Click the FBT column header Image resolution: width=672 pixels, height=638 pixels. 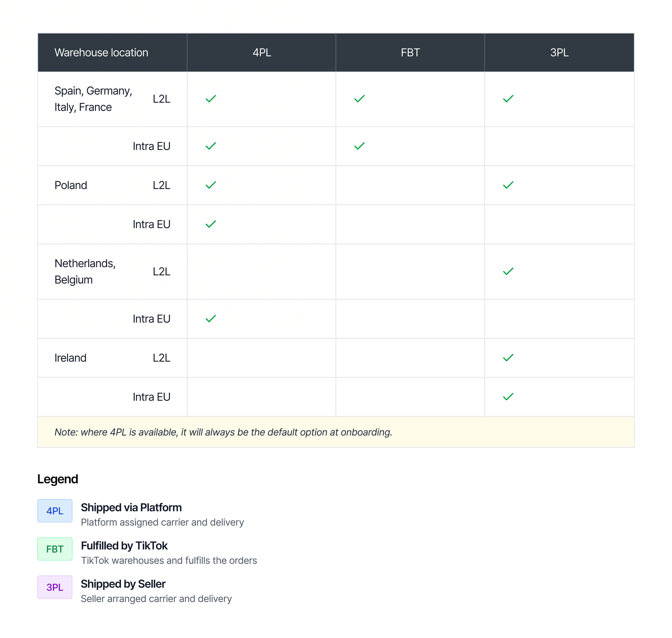[x=410, y=52]
